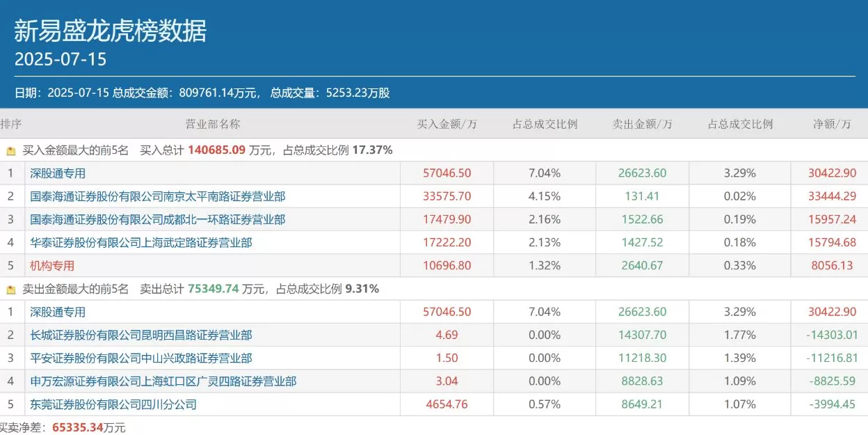Click the date 2025-07-15 under the title
Screen dimensions: 868x435
[x=61, y=59]
